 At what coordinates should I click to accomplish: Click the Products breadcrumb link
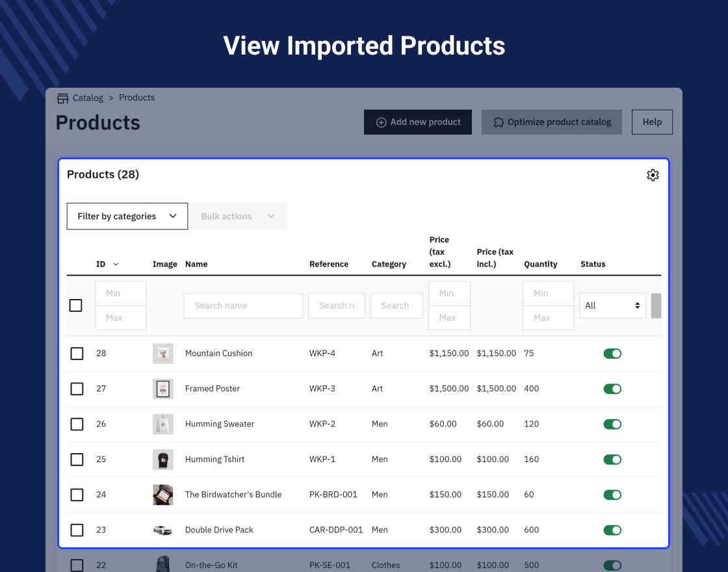[136, 97]
